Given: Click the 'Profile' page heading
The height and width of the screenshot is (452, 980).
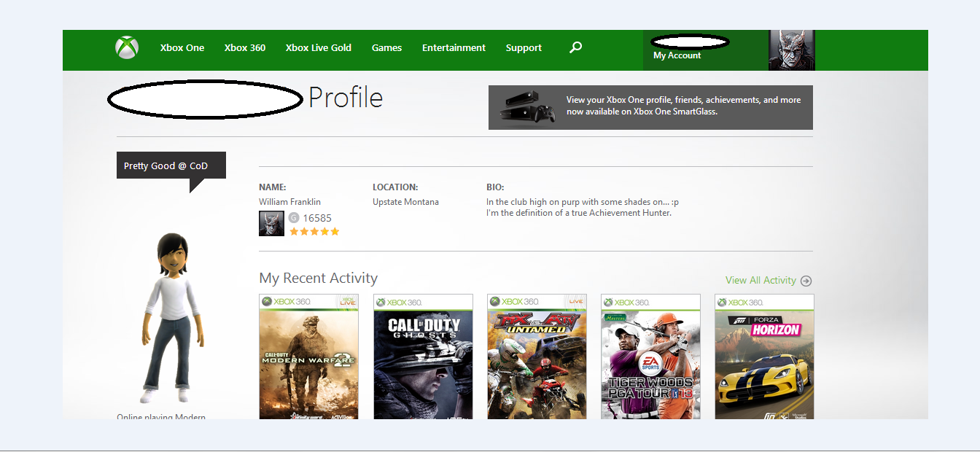Looking at the screenshot, I should tap(346, 98).
